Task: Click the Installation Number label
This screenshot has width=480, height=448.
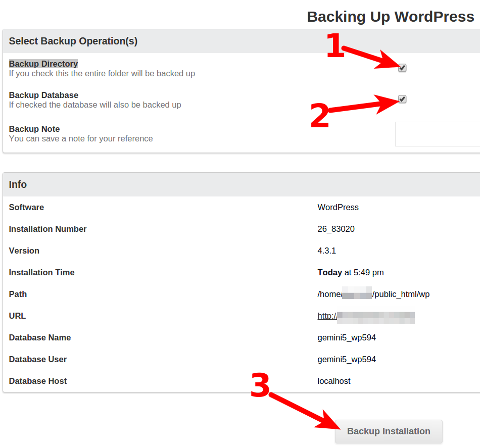Action: pyautogui.click(x=47, y=229)
